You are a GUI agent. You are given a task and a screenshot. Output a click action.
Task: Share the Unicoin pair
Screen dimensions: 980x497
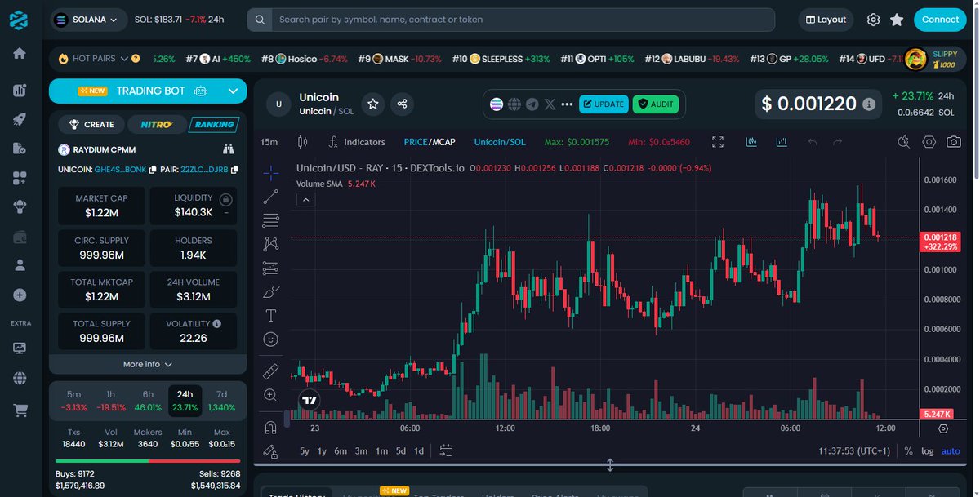point(401,104)
